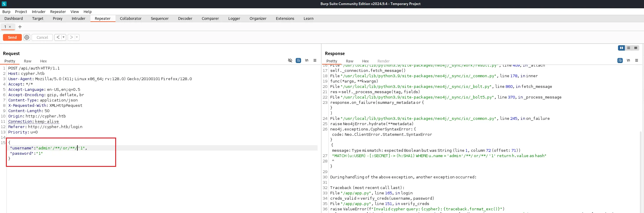
Task: Toggle hide non-printable eye icon in Request
Action: [x=290, y=60]
